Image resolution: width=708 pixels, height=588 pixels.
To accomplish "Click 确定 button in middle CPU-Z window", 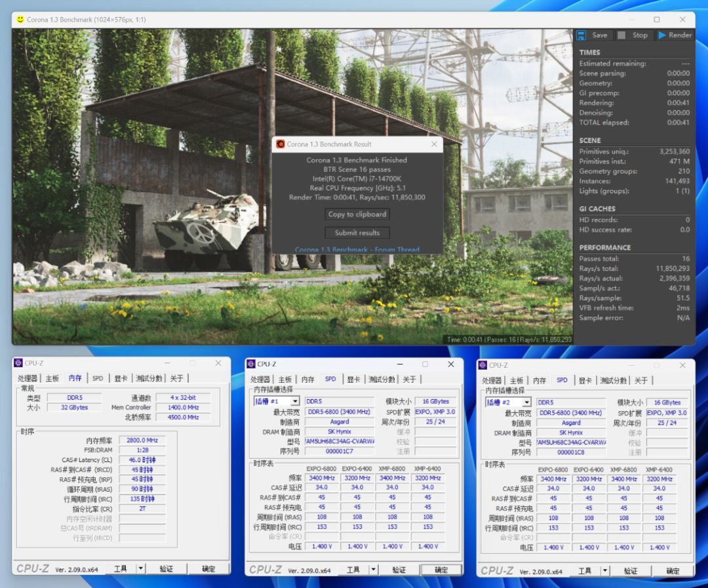I will tap(441, 570).
